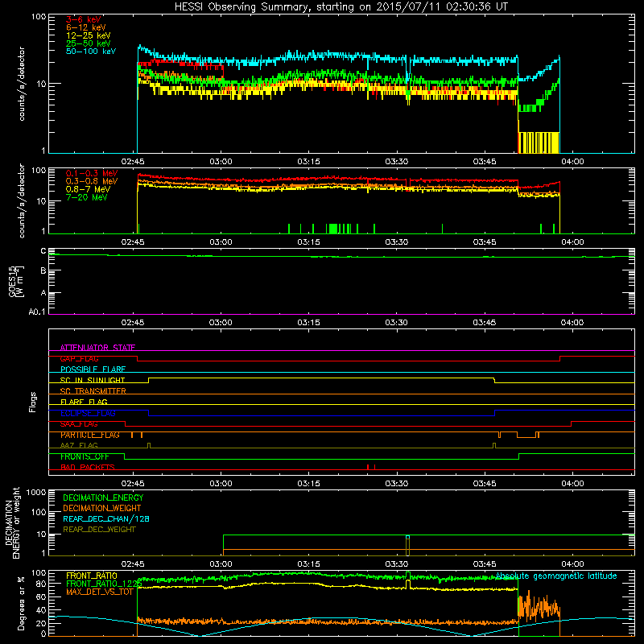Screen dimensions: 644x644
Task: Click the 'Degrees or %' axis label
Action: [21, 603]
